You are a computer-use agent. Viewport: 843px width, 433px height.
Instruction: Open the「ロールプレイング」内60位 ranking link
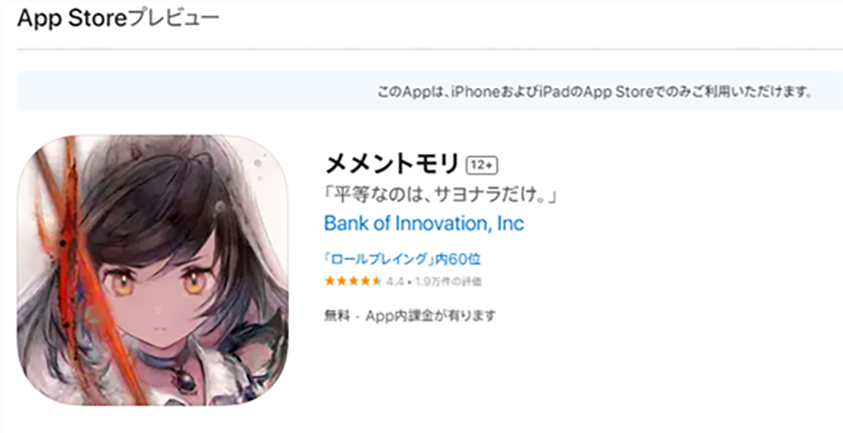pos(402,259)
